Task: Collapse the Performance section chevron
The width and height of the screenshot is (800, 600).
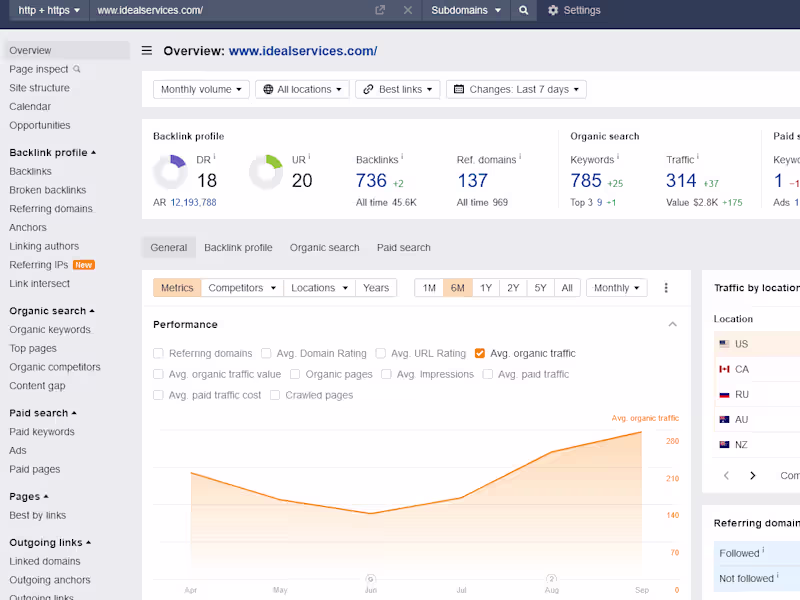Action: tap(673, 325)
